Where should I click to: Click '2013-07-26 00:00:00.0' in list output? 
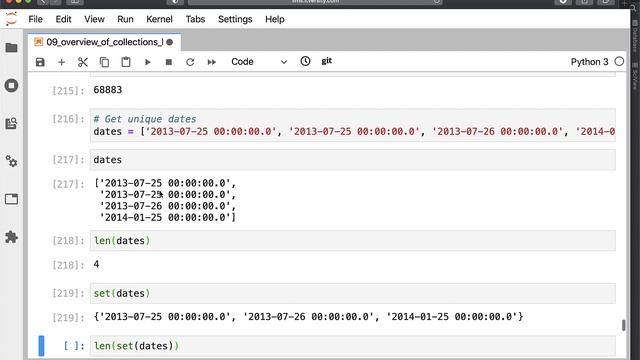(167, 206)
